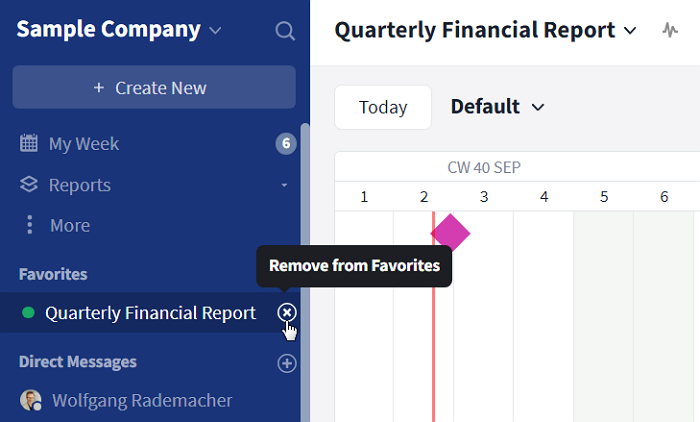Select the magenta milestone diamond
This screenshot has height=422, width=700.
point(450,233)
